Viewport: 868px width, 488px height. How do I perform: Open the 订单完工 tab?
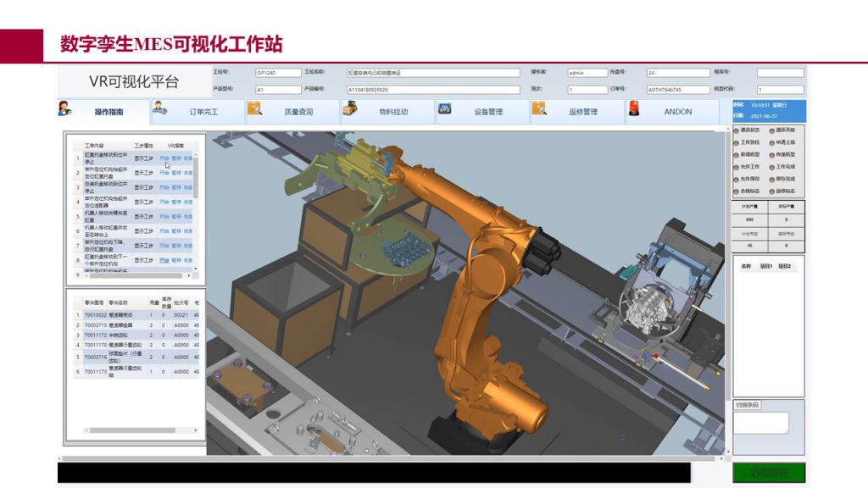(x=198, y=112)
